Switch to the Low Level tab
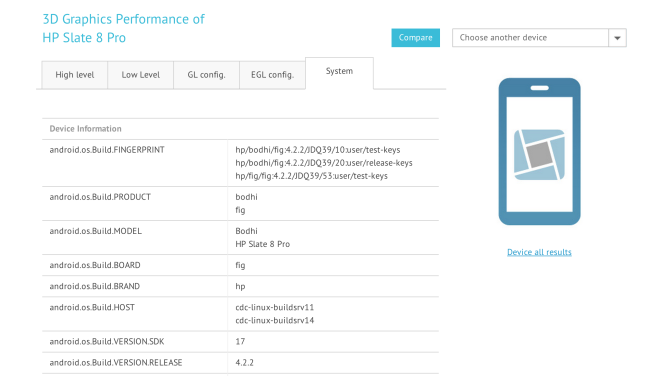 (140, 75)
